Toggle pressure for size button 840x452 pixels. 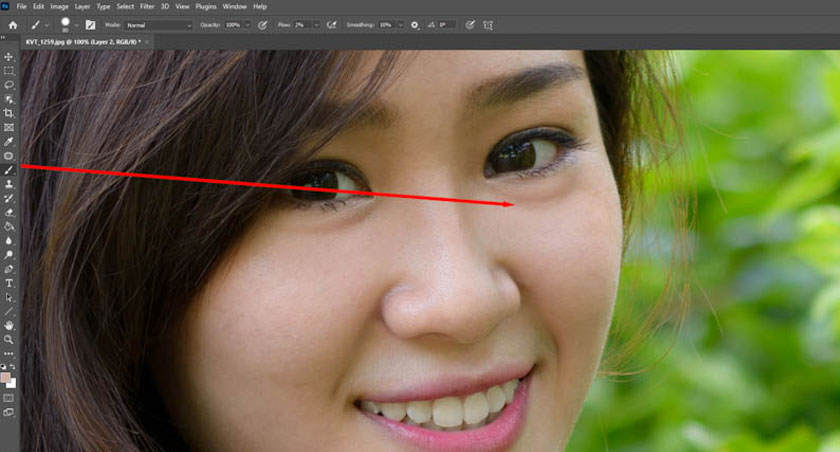click(x=470, y=25)
